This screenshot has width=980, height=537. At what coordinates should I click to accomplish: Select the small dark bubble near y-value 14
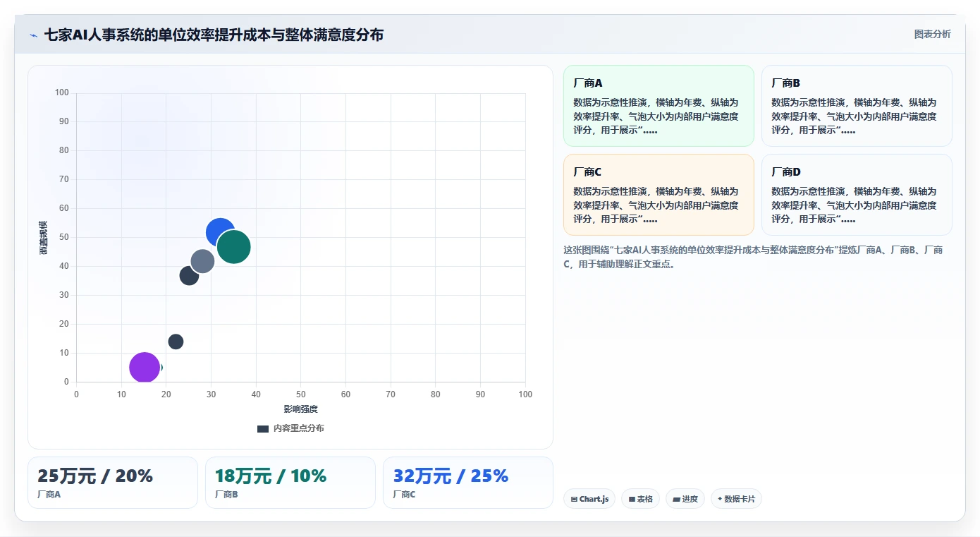coord(176,342)
